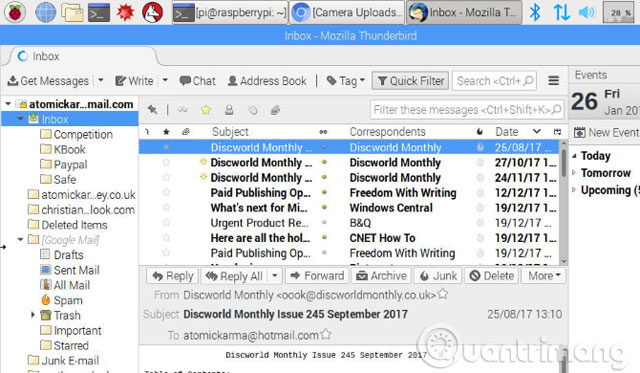
Task: Open the More actions dropdown
Action: (544, 276)
